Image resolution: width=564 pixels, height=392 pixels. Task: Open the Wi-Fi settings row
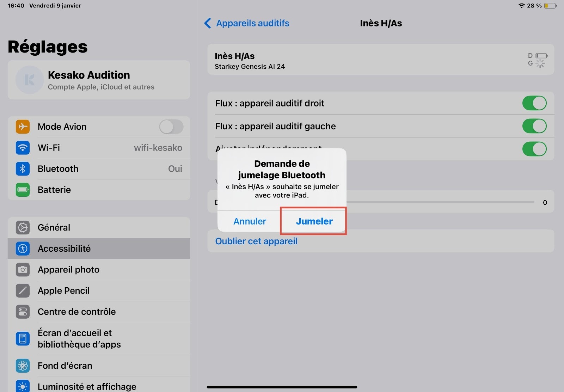99,148
